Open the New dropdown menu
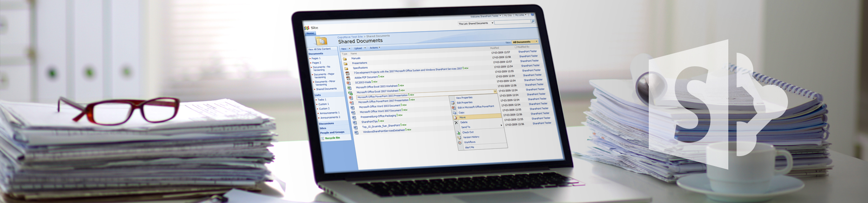This screenshot has width=868, height=203. [x=345, y=49]
